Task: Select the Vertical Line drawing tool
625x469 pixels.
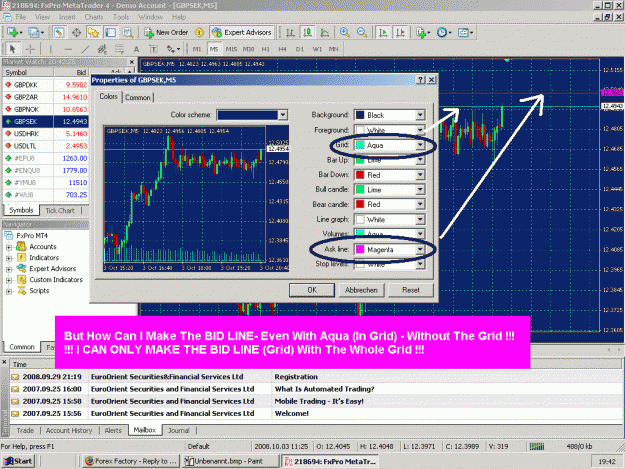Action: pyautogui.click(x=51, y=49)
